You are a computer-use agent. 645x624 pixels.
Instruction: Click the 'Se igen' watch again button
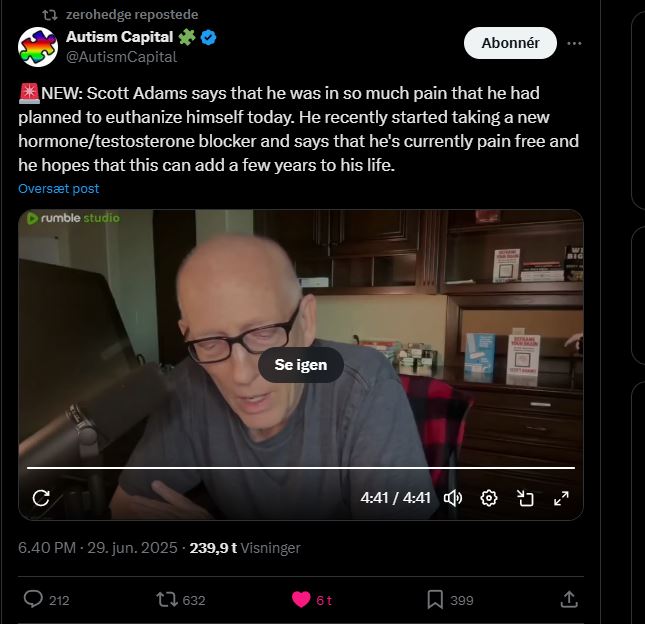point(301,365)
